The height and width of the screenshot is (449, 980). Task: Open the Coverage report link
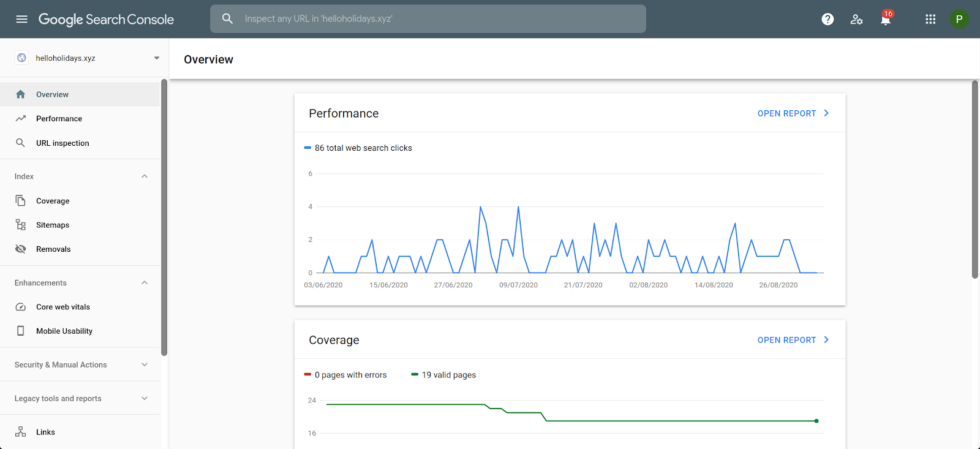[793, 340]
